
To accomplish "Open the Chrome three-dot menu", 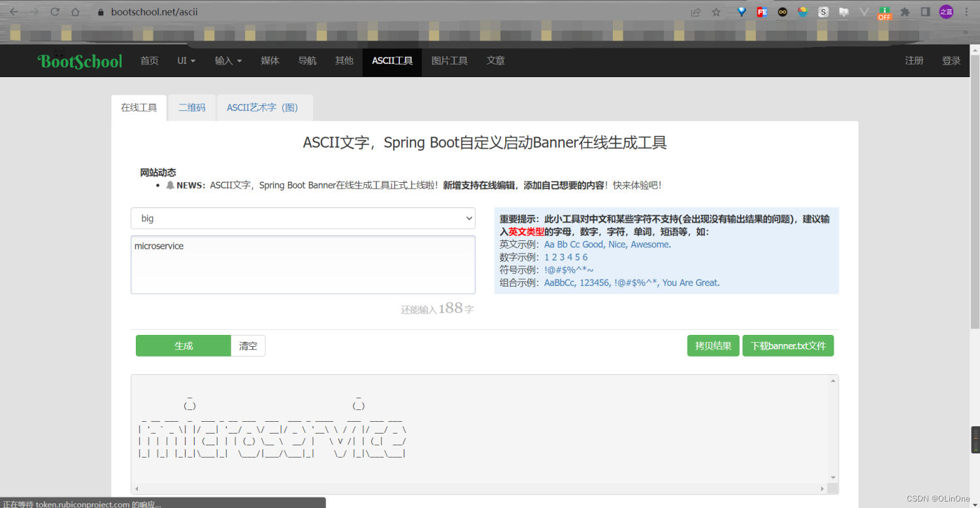I will [966, 12].
